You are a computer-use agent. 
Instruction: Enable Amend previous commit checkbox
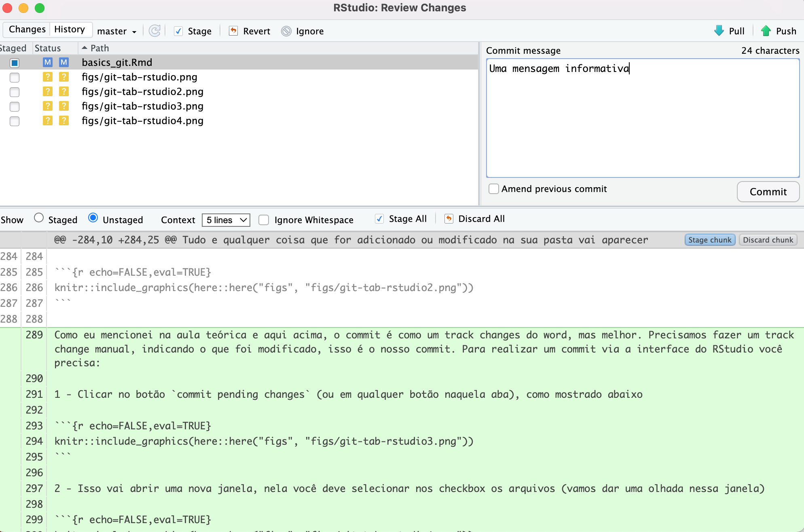[493, 189]
